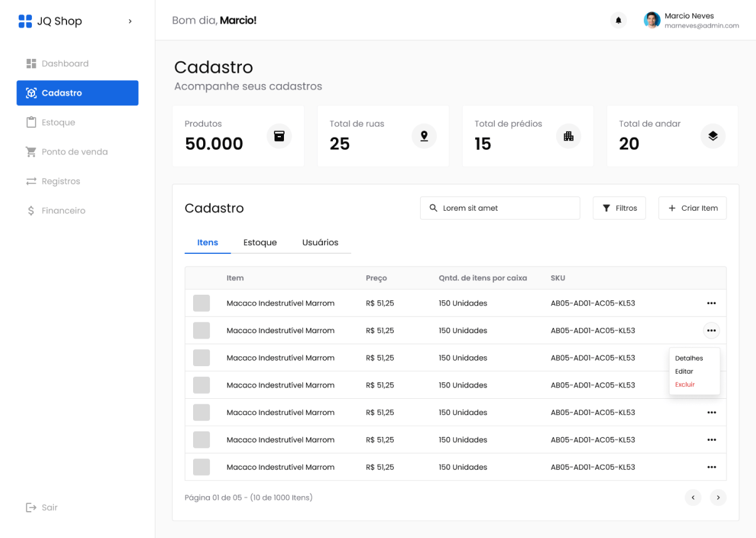The width and height of the screenshot is (756, 538).
Task: Click the Total de prédios building icon
Action: point(569,136)
